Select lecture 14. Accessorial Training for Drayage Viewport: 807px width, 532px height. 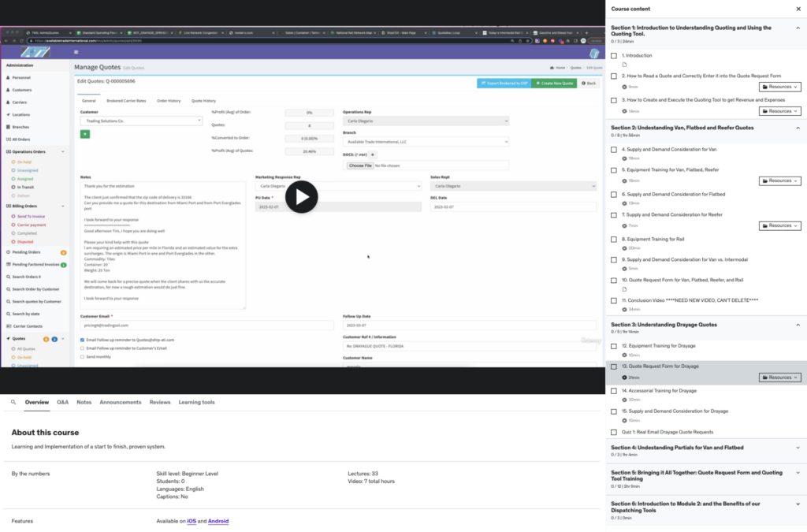pyautogui.click(x=659, y=390)
